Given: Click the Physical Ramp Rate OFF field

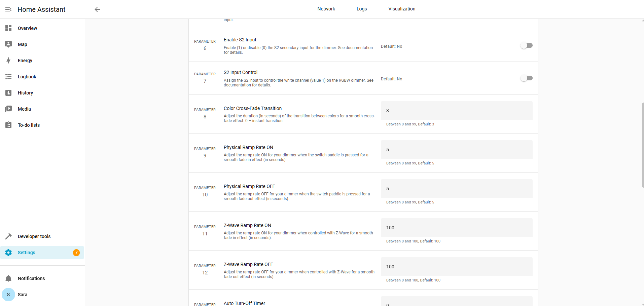Looking at the screenshot, I should [x=457, y=189].
